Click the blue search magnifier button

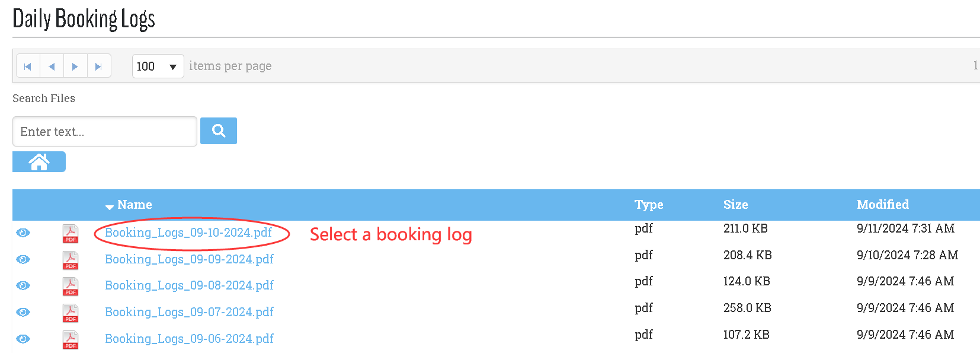[x=218, y=131]
